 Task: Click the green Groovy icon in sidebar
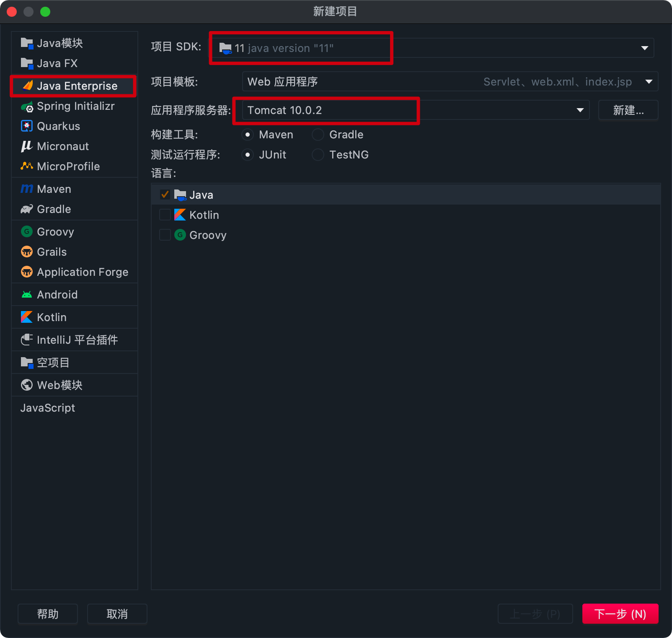[x=27, y=231]
